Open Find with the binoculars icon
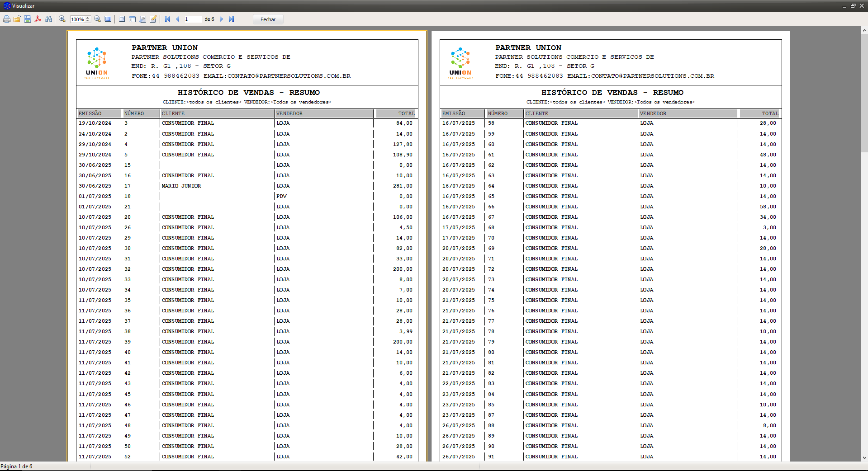 tap(49, 19)
